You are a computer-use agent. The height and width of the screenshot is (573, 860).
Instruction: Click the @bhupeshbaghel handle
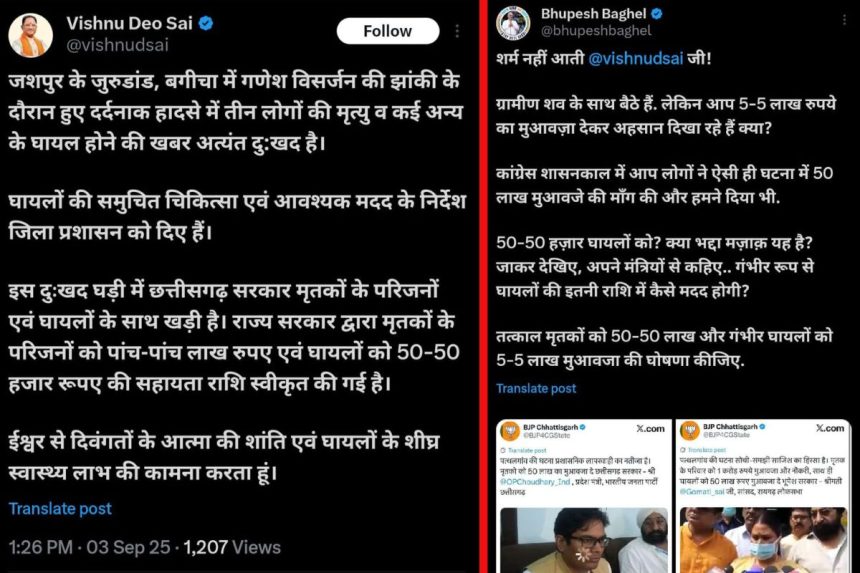[x=596, y=31]
